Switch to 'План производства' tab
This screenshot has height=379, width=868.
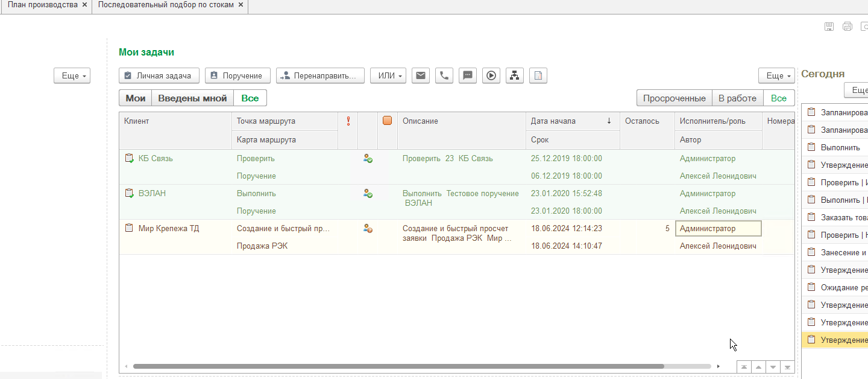point(42,5)
